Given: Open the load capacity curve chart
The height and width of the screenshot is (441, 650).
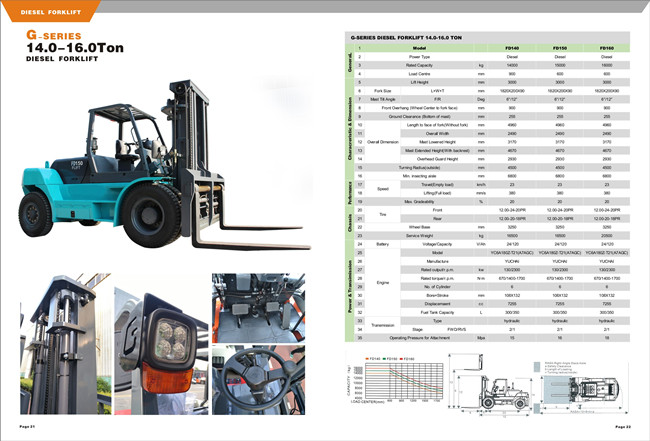Looking at the screenshot, I should point(396,381).
